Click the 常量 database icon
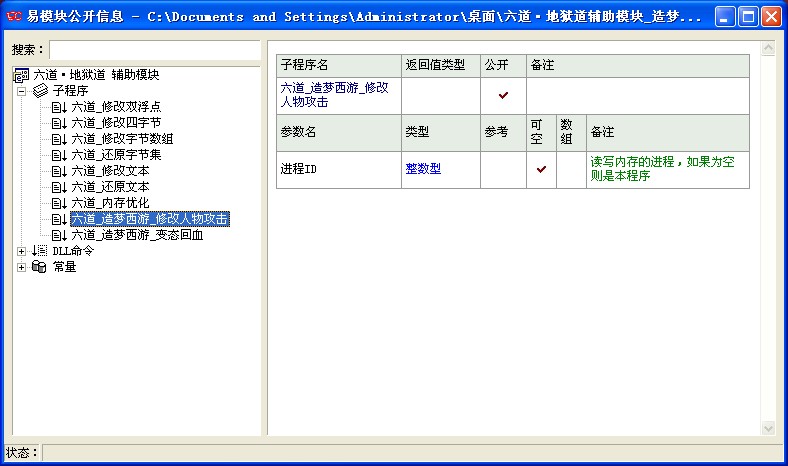Screen dimensions: 788x466 39,267
